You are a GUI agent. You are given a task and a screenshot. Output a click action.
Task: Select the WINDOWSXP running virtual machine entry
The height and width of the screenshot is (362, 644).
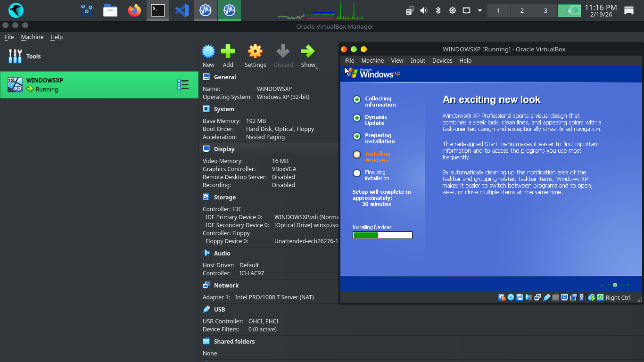click(x=94, y=85)
